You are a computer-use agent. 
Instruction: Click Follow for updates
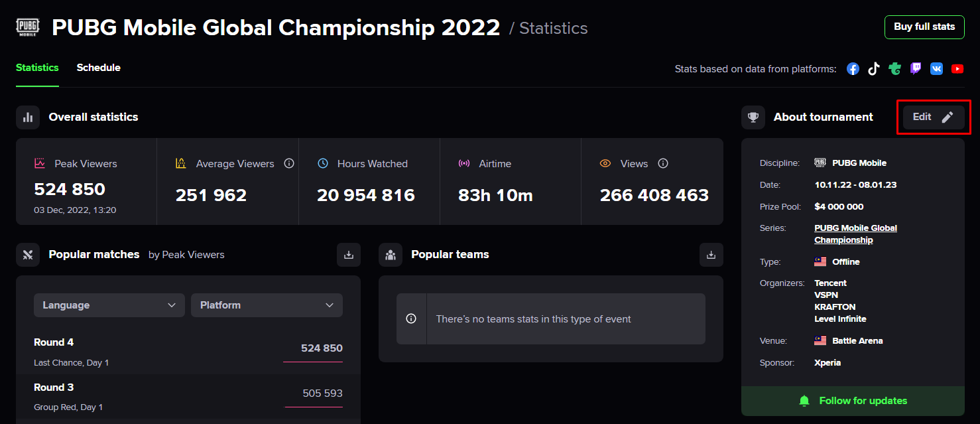[853, 401]
